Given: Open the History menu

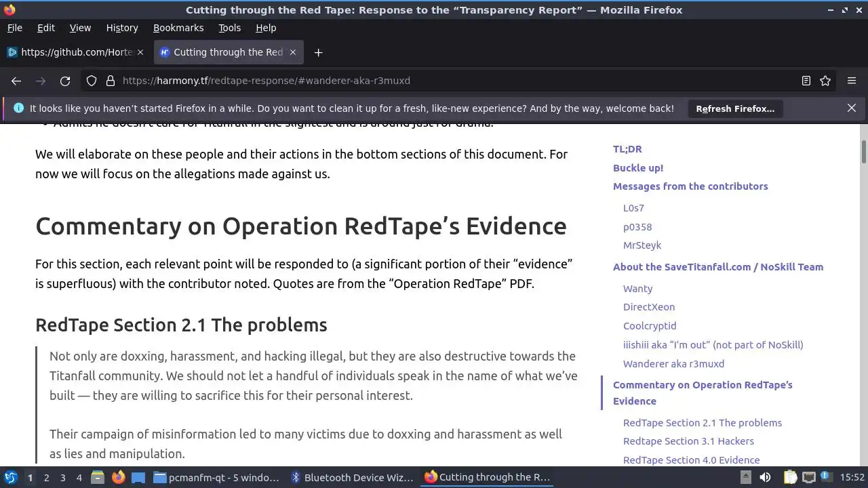Looking at the screenshot, I should click(x=122, y=28).
